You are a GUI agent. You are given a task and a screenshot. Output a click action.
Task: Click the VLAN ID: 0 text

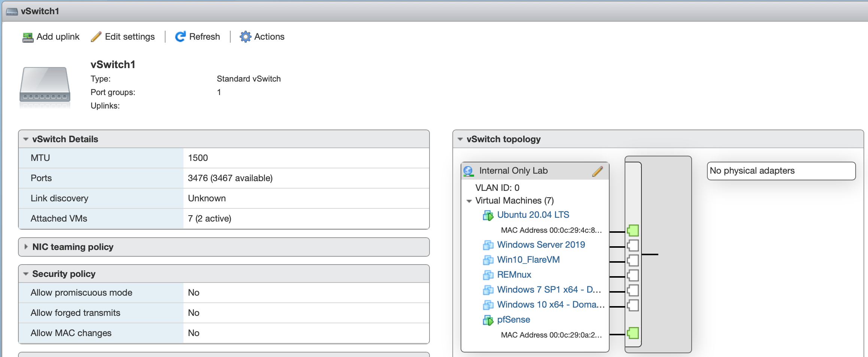pos(497,188)
